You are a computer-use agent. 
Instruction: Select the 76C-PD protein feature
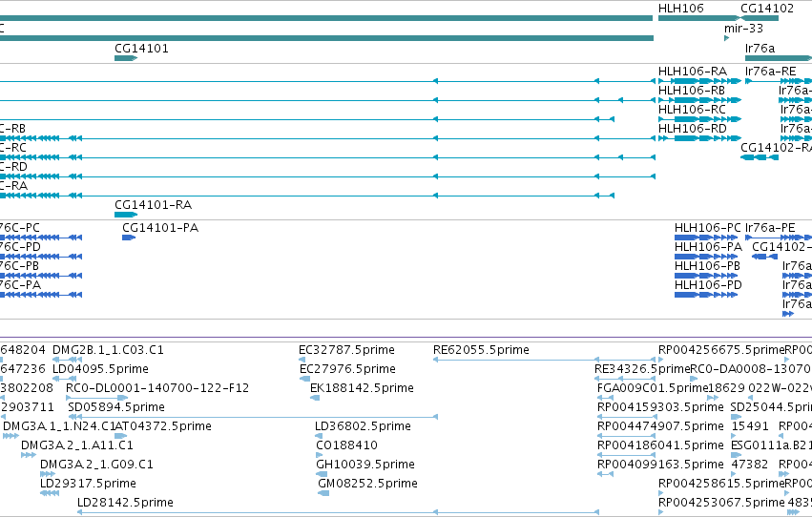(x=41, y=257)
